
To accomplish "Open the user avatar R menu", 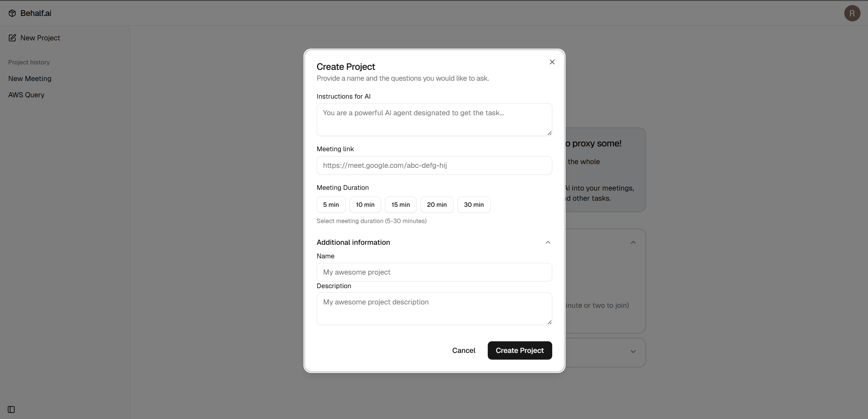I will coord(852,13).
